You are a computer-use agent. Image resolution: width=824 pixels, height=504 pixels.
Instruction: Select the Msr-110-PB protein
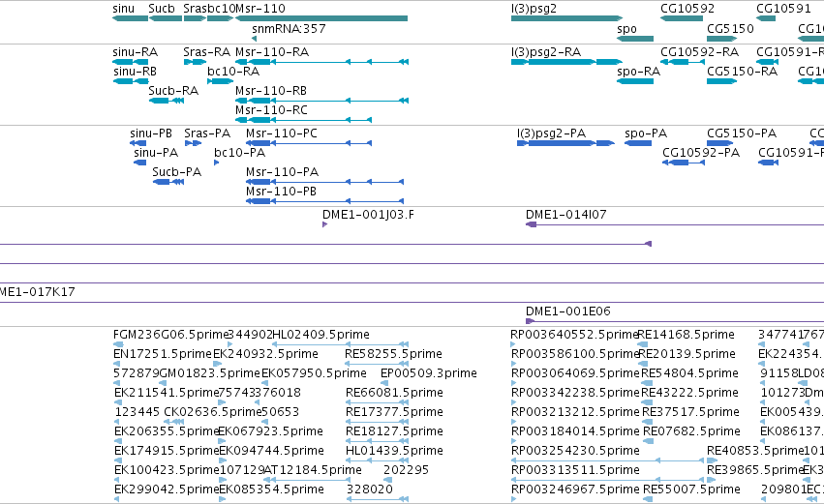[324, 201]
